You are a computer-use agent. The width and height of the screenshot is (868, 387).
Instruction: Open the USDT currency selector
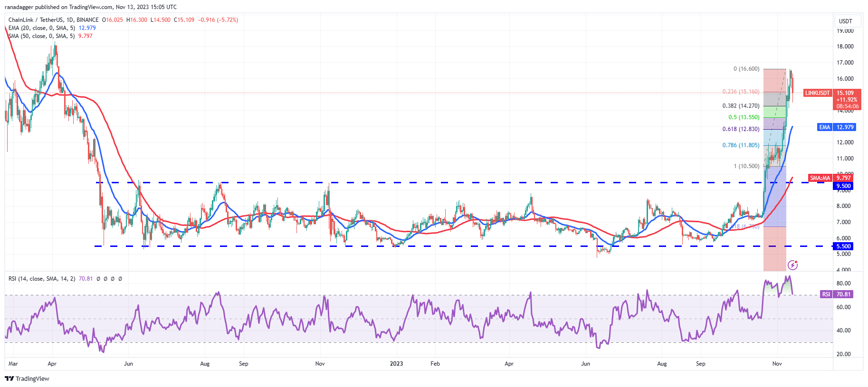[x=845, y=21]
